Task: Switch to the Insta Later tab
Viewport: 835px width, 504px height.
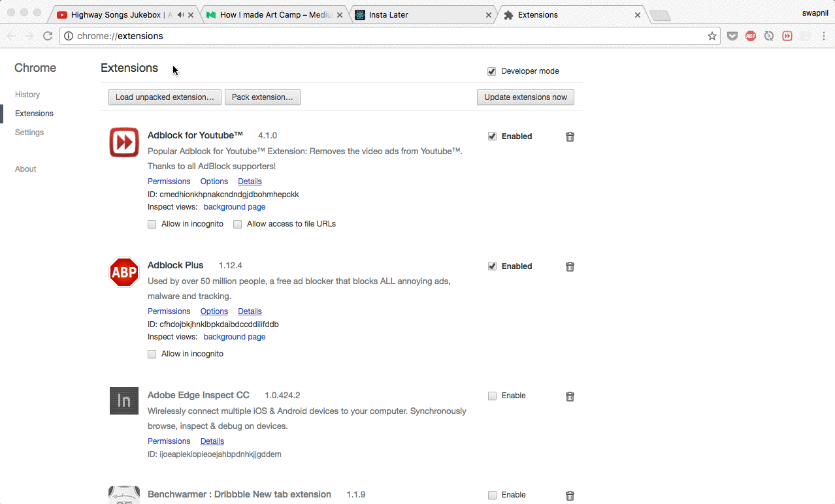Action: click(425, 14)
